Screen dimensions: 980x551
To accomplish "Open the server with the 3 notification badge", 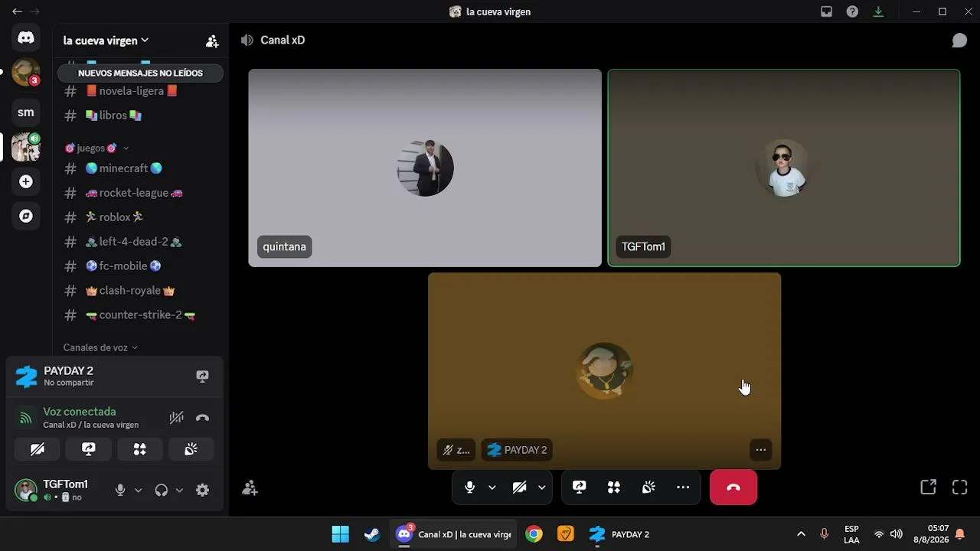I will click(26, 73).
